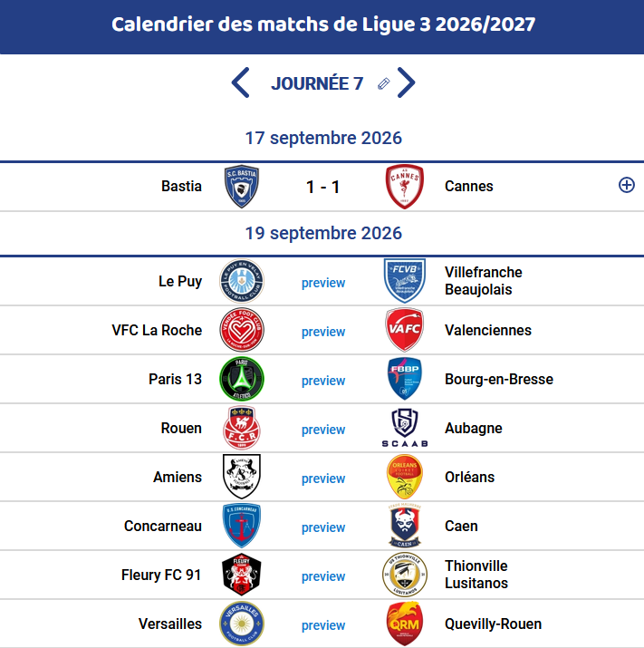Open preview for Paris 13 vs Bourg-en-Bresse
644x648 pixels.
[323, 381]
